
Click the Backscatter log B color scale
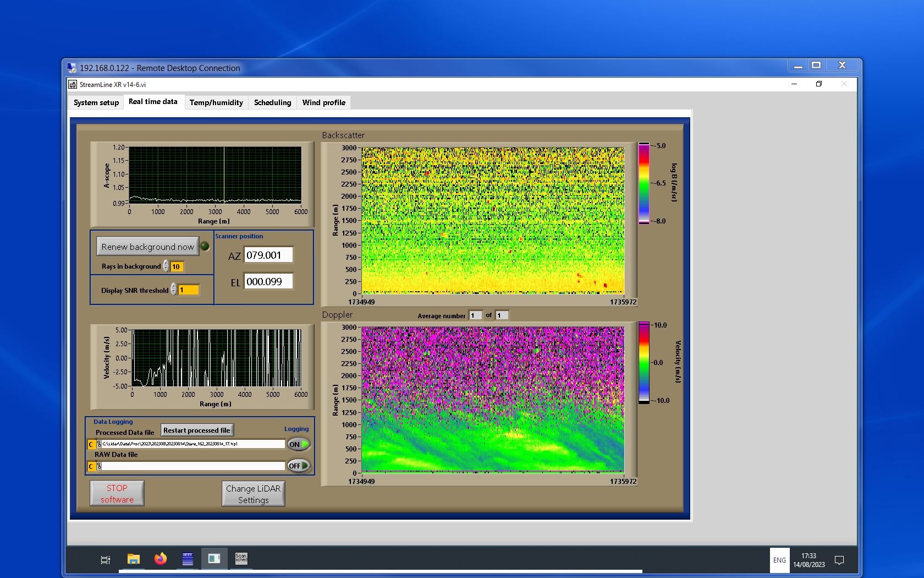643,183
